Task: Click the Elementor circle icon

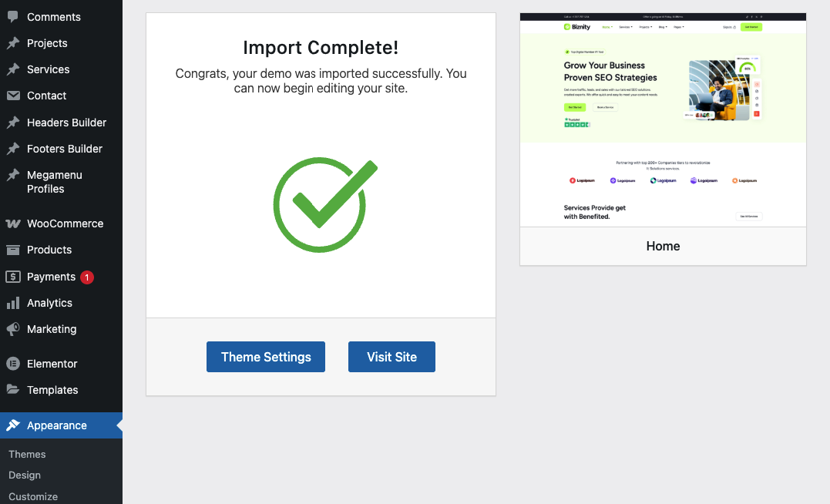Action: pyautogui.click(x=13, y=364)
